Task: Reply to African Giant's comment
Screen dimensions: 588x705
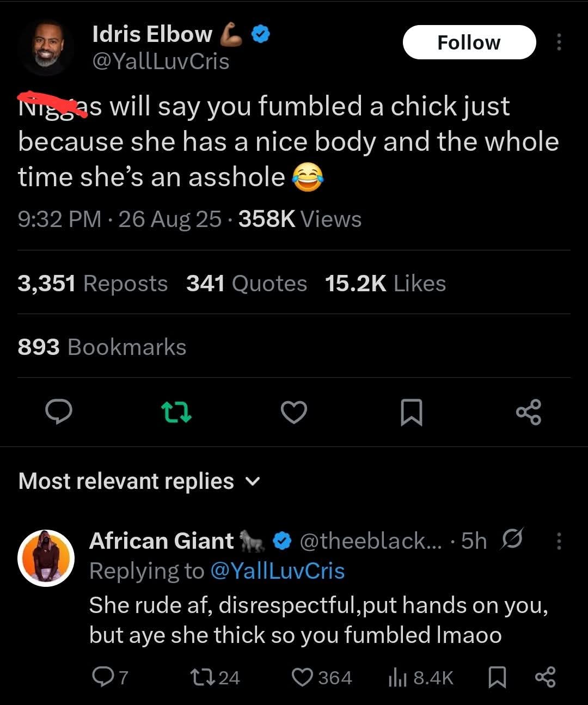Action: [102, 677]
